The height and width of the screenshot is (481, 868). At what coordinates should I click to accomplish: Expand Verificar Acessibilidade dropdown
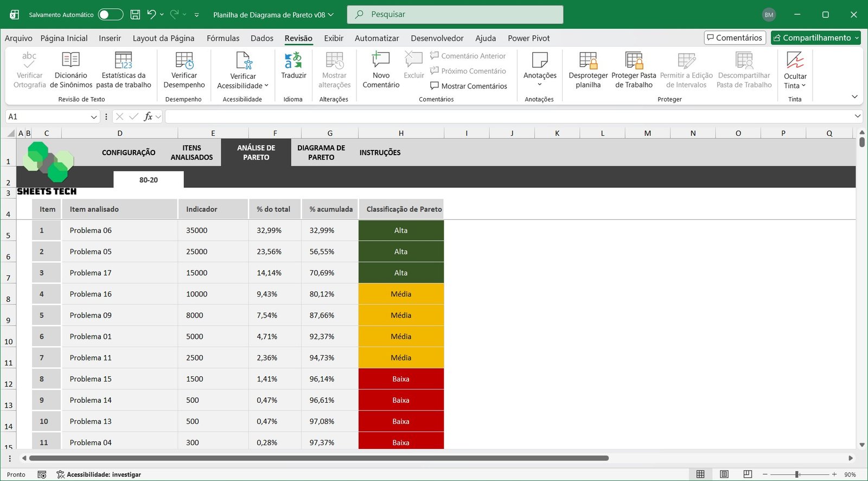click(x=266, y=86)
